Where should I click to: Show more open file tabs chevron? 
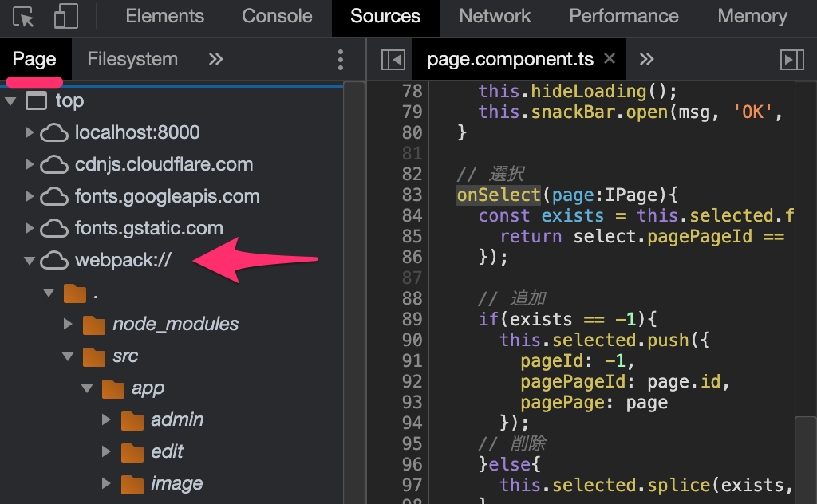coord(646,59)
